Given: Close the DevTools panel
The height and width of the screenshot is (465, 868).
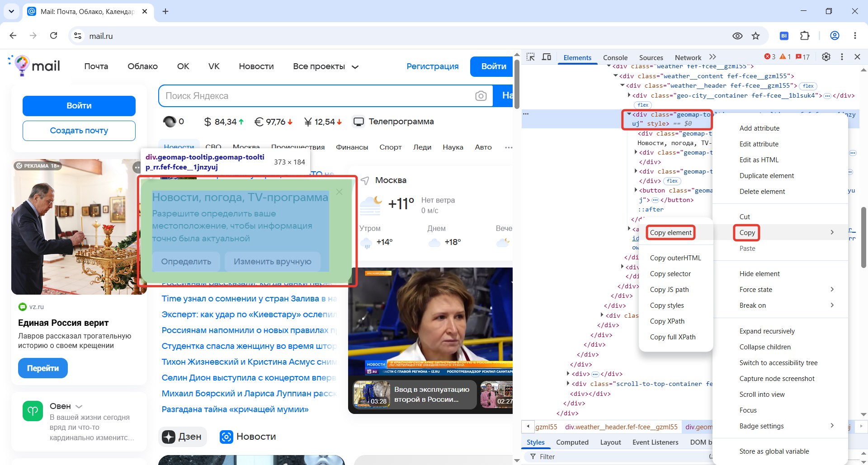Looking at the screenshot, I should click(x=857, y=57).
